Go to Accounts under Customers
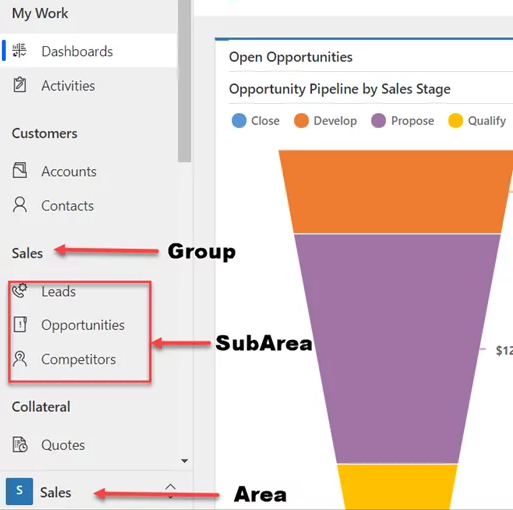513x510 pixels. 88,171
